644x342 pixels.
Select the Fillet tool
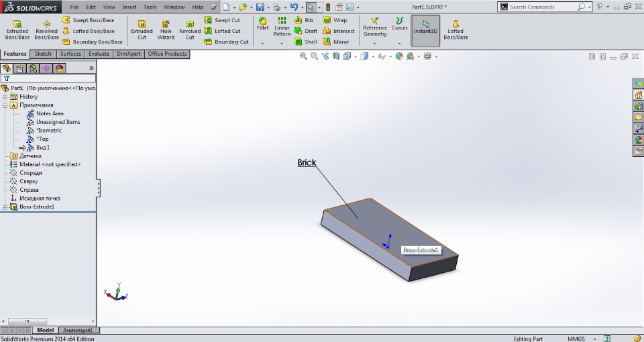click(x=262, y=24)
